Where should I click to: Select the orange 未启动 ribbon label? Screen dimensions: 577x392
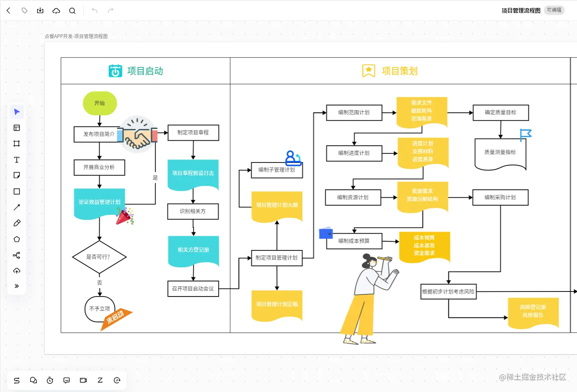(x=116, y=320)
